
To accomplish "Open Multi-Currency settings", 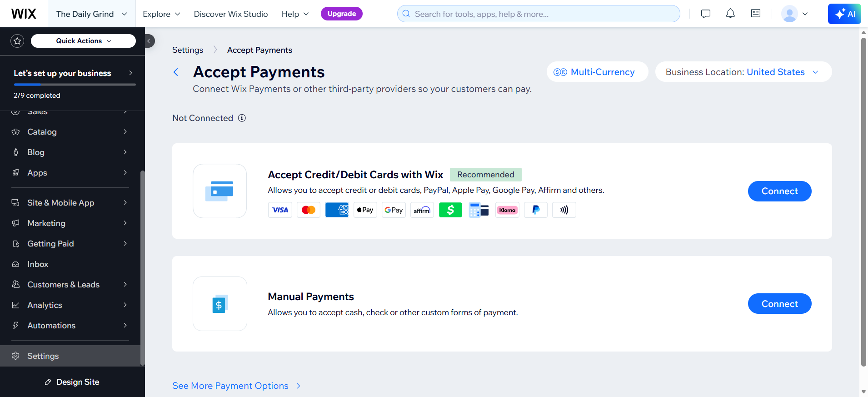I will pyautogui.click(x=597, y=72).
